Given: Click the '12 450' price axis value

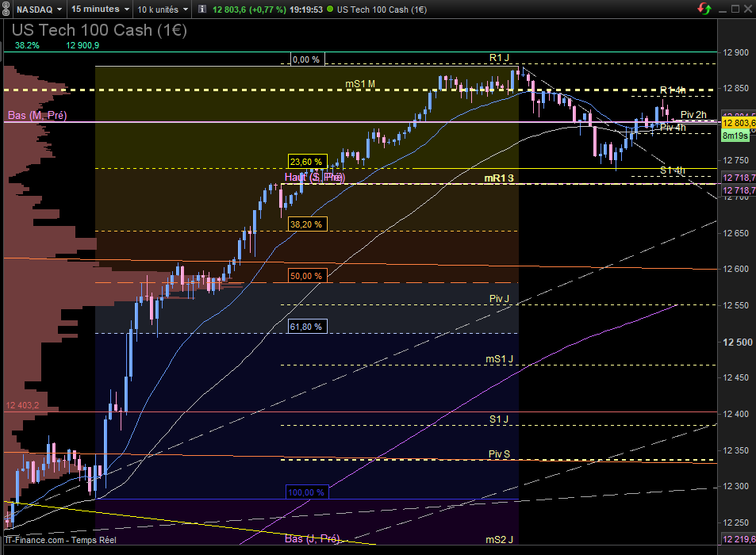Looking at the screenshot, I should point(735,377).
